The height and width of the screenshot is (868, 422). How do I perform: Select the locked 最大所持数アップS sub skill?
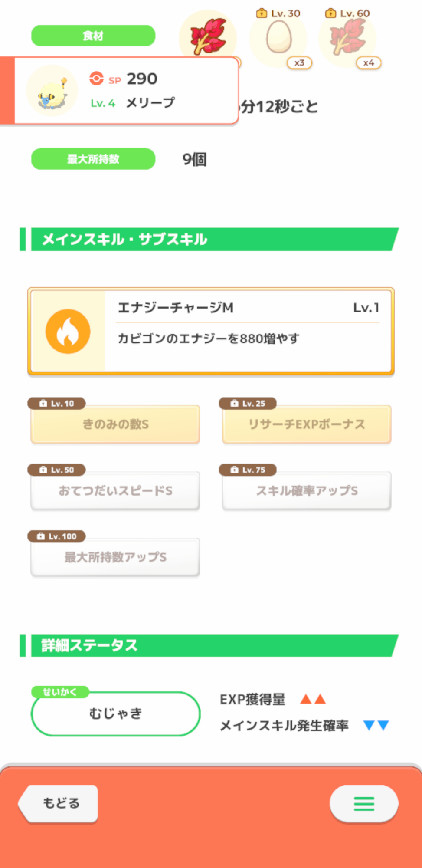(115, 557)
